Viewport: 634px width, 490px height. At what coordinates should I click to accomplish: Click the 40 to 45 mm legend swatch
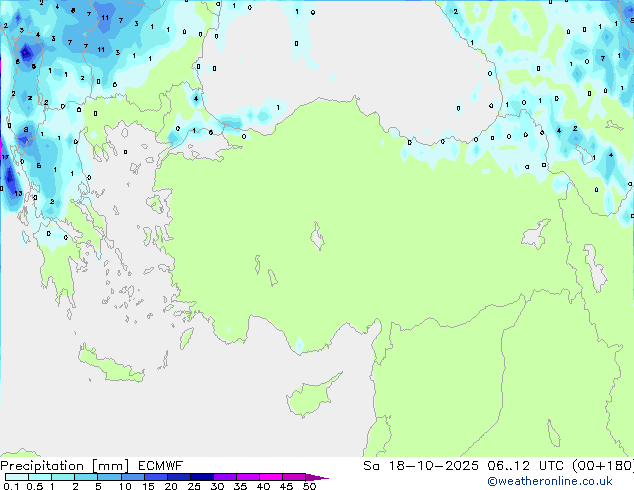tap(271, 477)
